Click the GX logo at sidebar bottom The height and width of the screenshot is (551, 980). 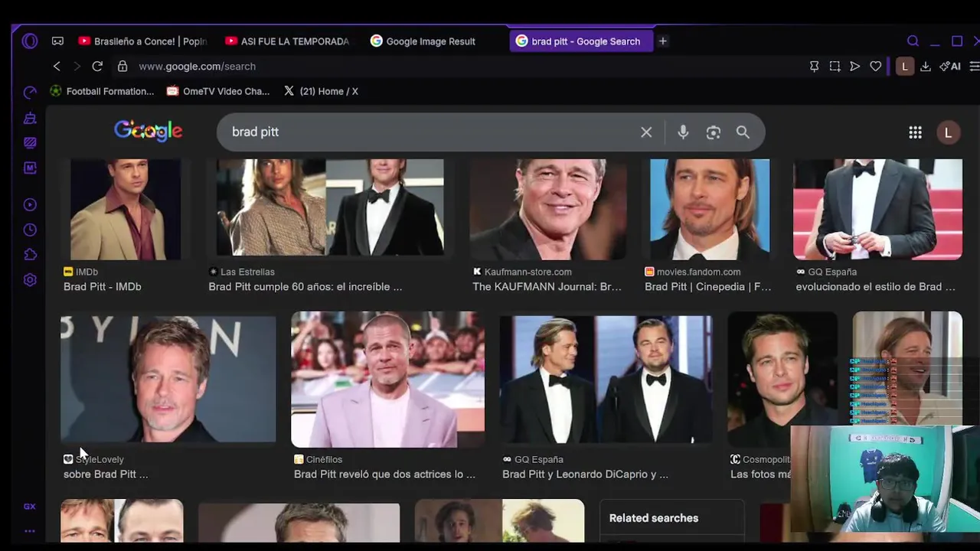coord(30,506)
